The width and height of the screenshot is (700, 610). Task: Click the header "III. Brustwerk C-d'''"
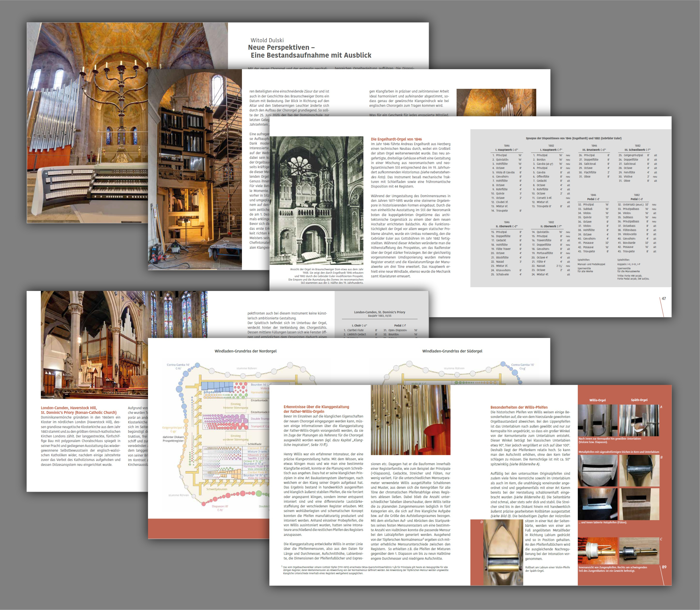click(594, 150)
